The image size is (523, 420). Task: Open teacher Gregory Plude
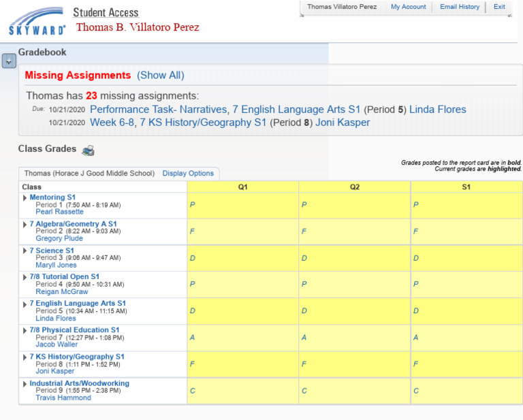(x=59, y=238)
